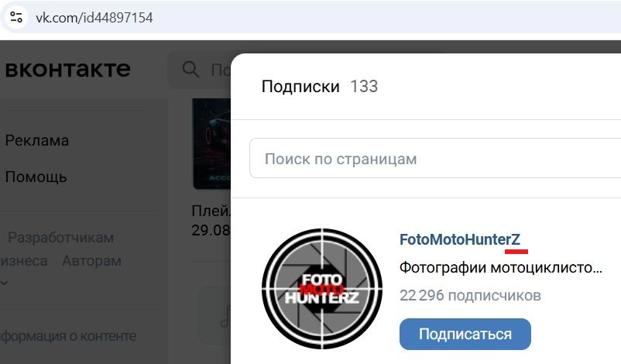The width and height of the screenshot is (621, 364).
Task: Open the partially visible business footer link
Action: pos(24,261)
